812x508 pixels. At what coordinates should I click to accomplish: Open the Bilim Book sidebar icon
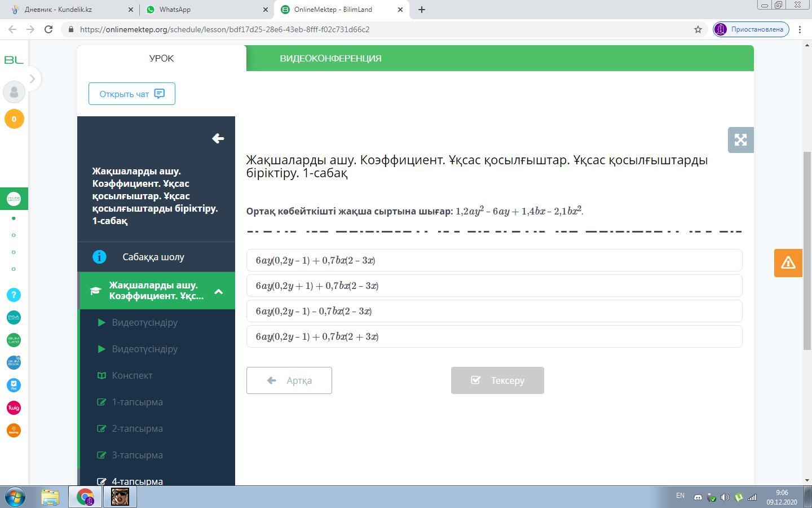click(x=14, y=362)
